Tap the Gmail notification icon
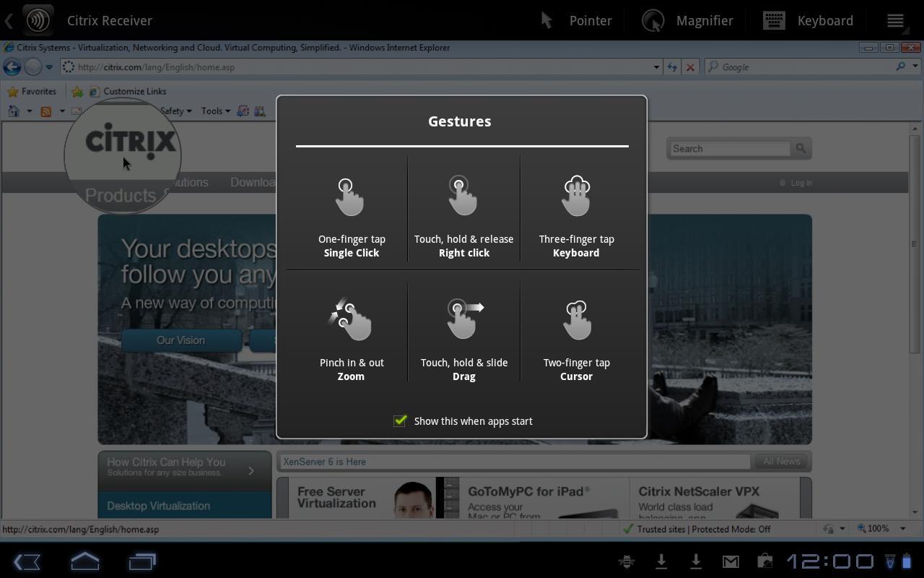The image size is (924, 578). (x=731, y=561)
